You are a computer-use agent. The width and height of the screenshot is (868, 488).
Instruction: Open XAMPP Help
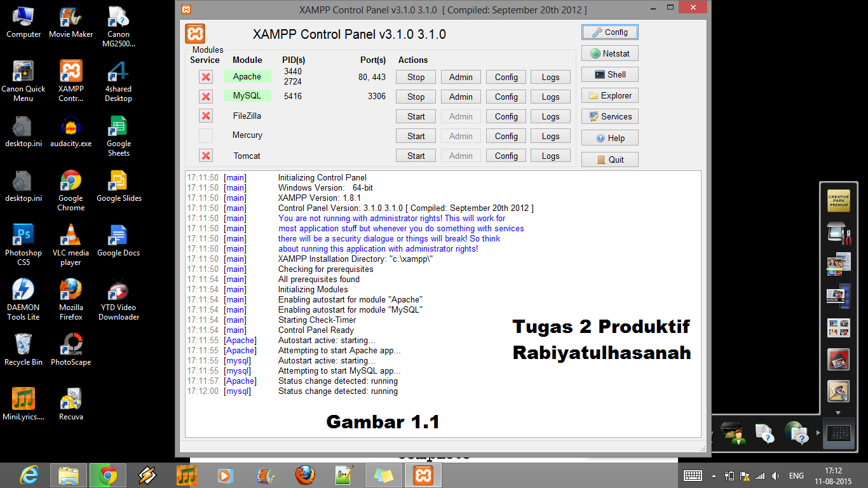pyautogui.click(x=608, y=137)
